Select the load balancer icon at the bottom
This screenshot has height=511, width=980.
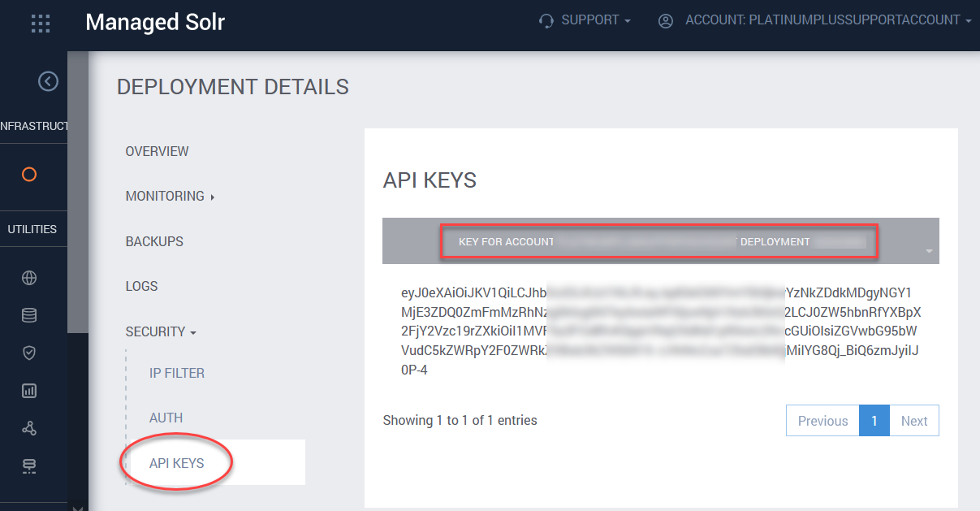[x=29, y=466]
